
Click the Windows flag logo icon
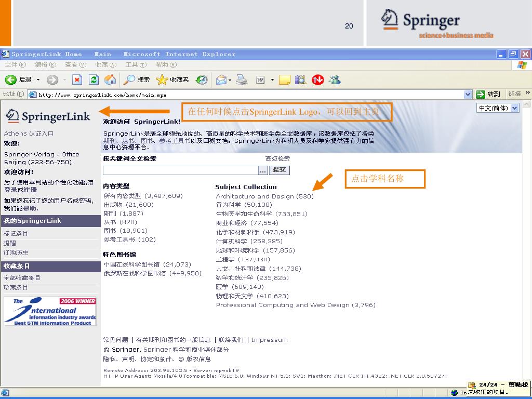(523, 65)
